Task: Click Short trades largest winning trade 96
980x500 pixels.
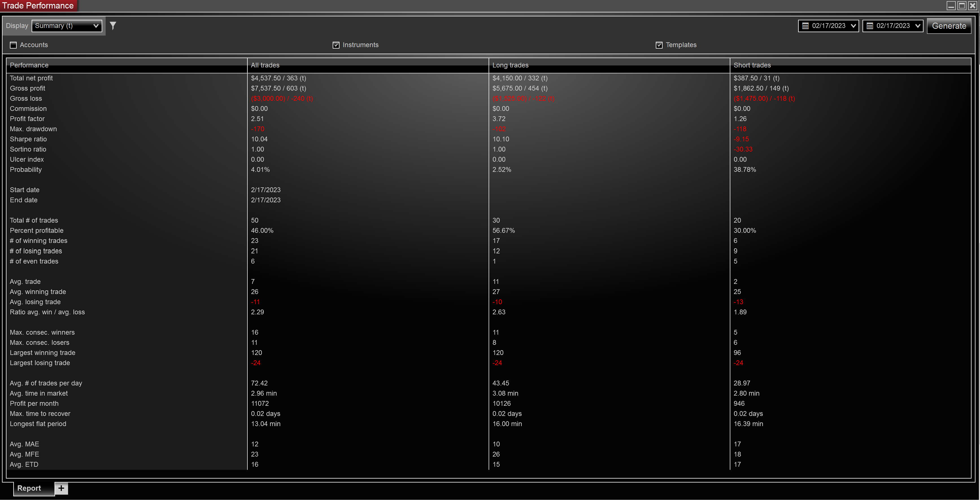Action: 737,352
